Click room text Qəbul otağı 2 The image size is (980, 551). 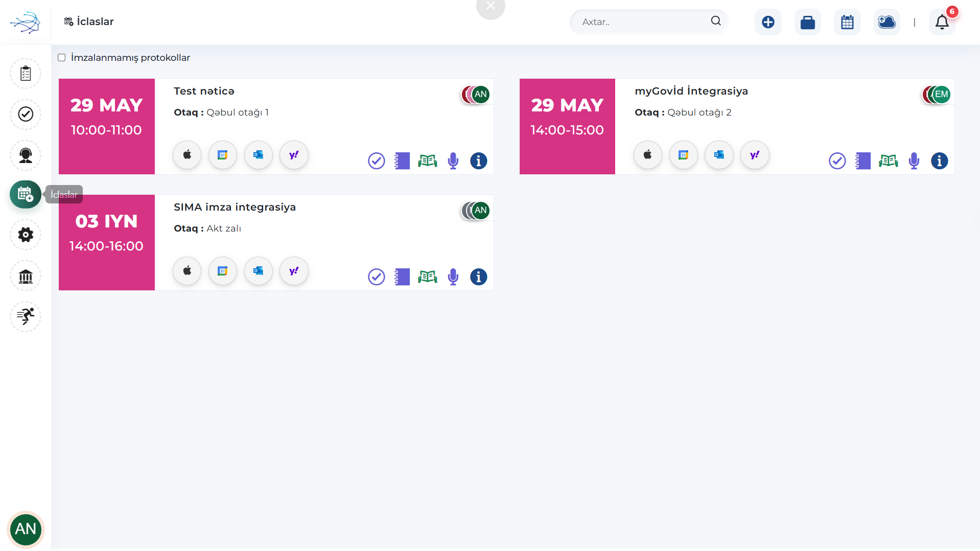[699, 112]
